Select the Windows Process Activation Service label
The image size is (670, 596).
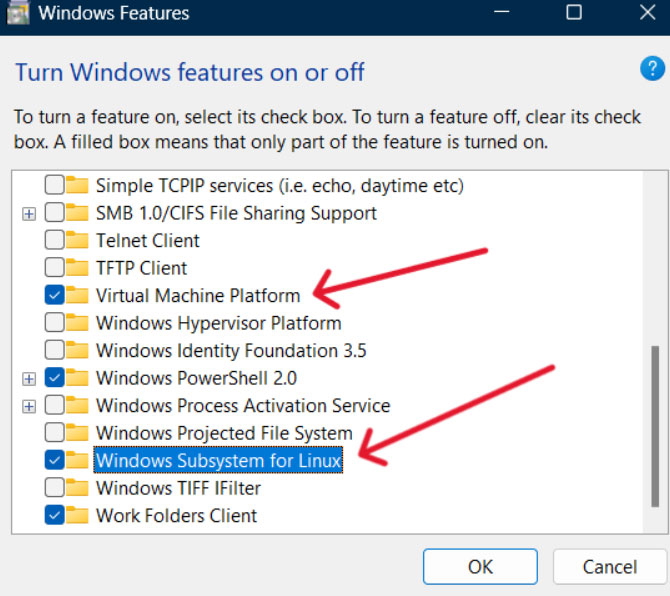[x=243, y=405]
